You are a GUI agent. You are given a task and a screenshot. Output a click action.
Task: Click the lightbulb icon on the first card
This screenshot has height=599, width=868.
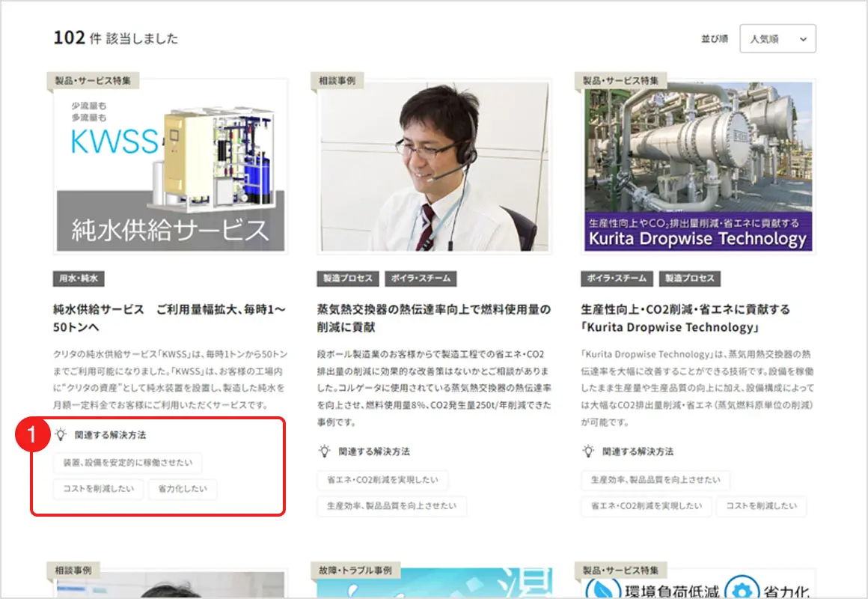pos(61,434)
